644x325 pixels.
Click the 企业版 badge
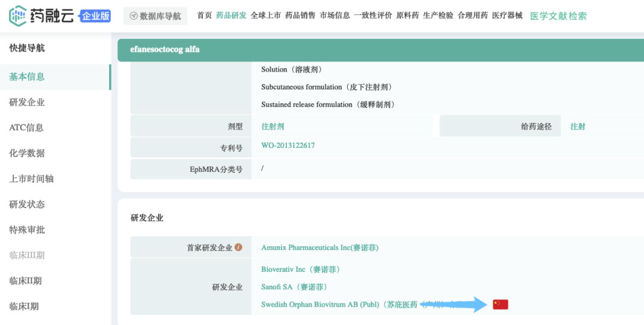pos(95,16)
